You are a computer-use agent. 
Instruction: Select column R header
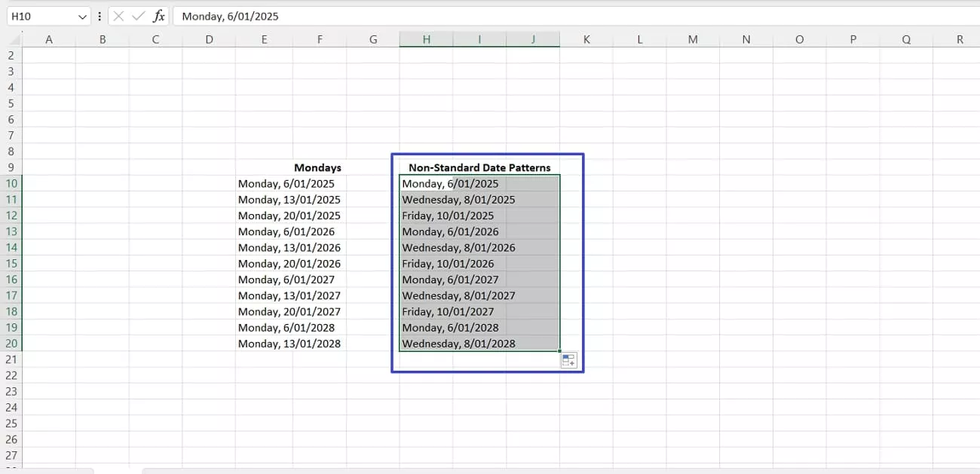click(x=960, y=39)
